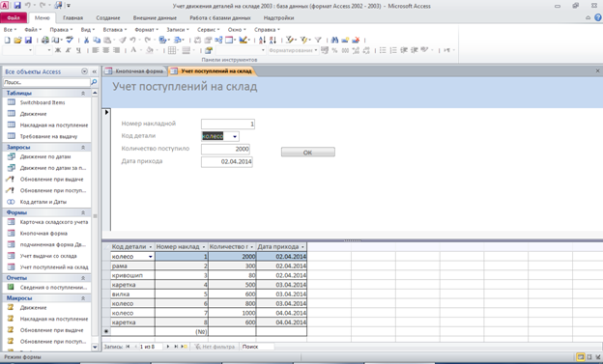Viewport: 603px width, 364px height.
Task: Open the Движение по датам query
Action: (x=45, y=156)
